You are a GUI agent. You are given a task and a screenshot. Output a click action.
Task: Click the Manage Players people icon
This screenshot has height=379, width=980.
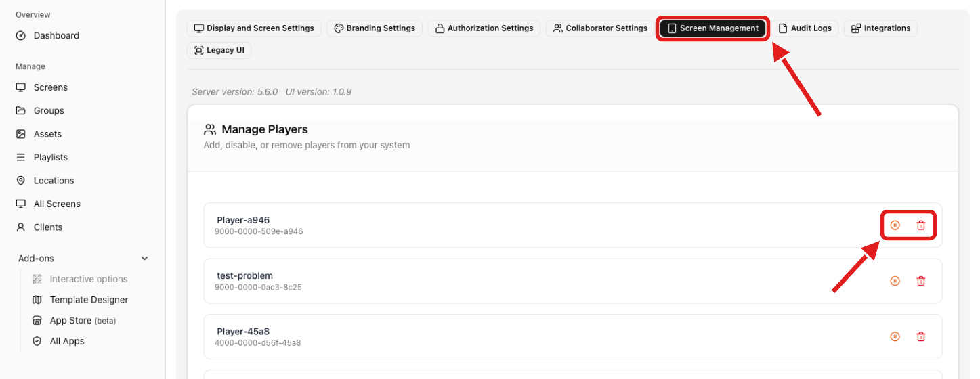pos(210,129)
